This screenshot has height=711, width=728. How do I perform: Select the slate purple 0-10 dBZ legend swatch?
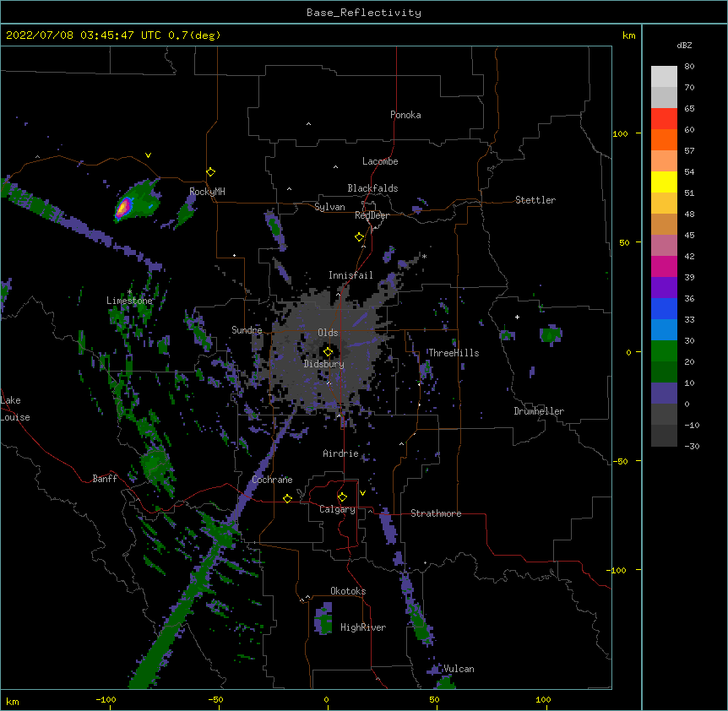pos(664,393)
